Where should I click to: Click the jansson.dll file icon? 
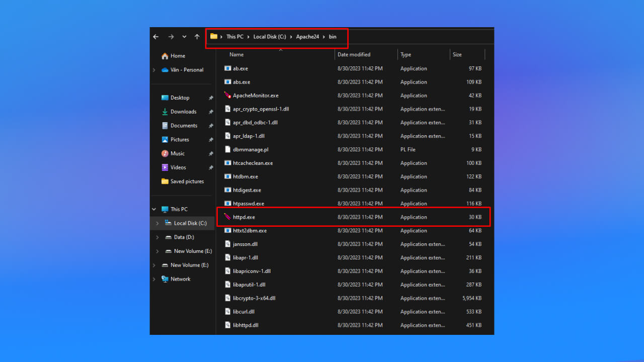pos(227,244)
